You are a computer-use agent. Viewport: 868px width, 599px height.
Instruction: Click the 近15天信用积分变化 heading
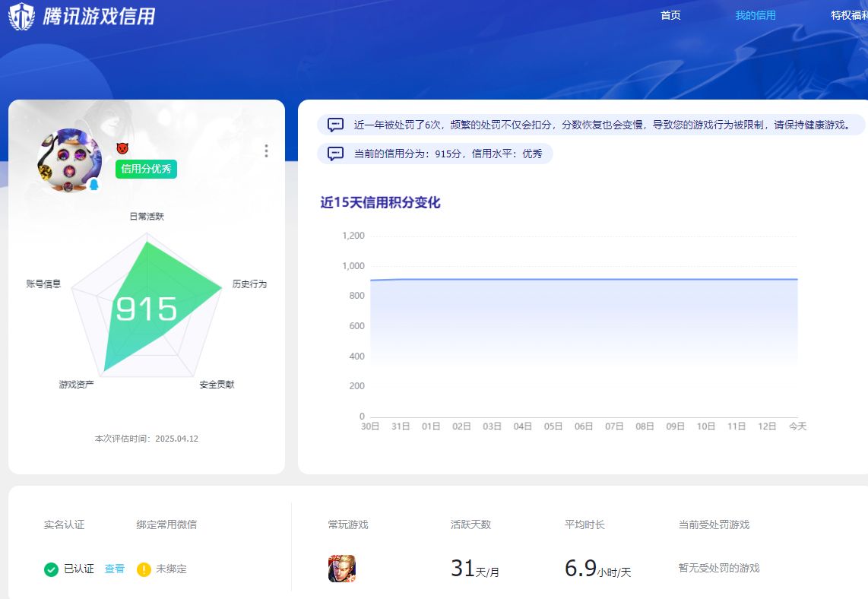coord(380,202)
